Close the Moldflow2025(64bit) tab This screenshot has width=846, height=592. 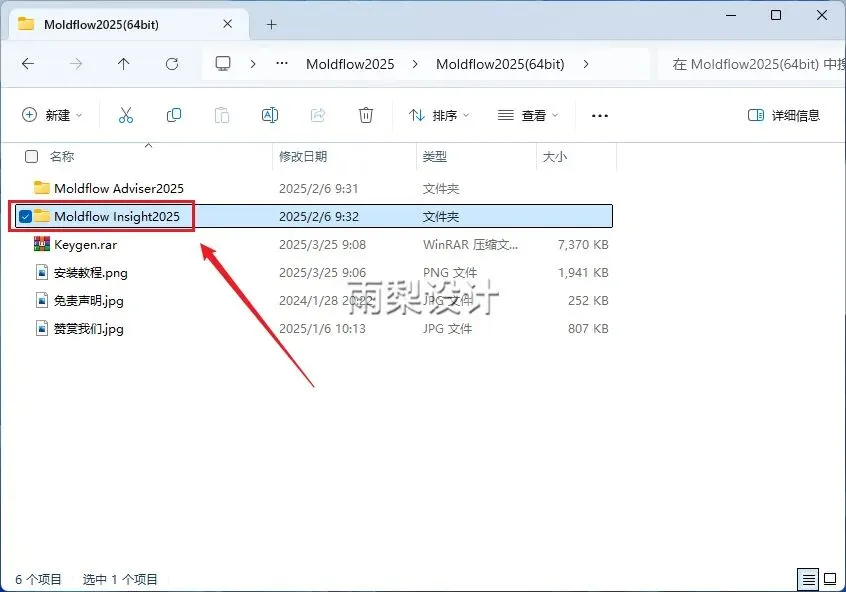coord(228,24)
